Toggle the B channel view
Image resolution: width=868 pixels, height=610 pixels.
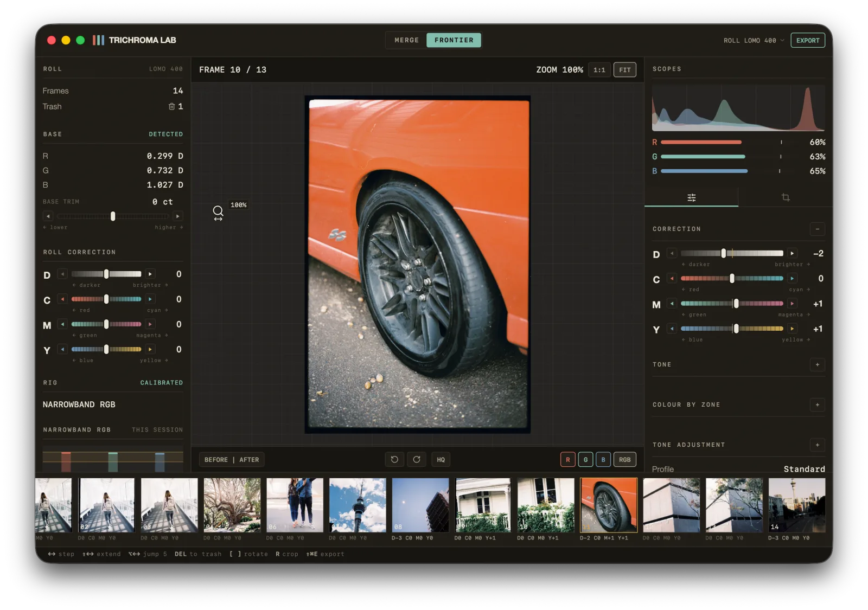[x=603, y=460]
